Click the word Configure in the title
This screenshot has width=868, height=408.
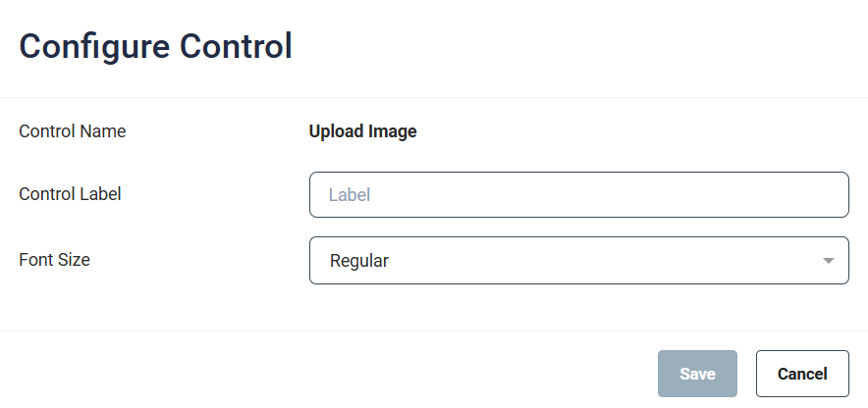[x=88, y=46]
